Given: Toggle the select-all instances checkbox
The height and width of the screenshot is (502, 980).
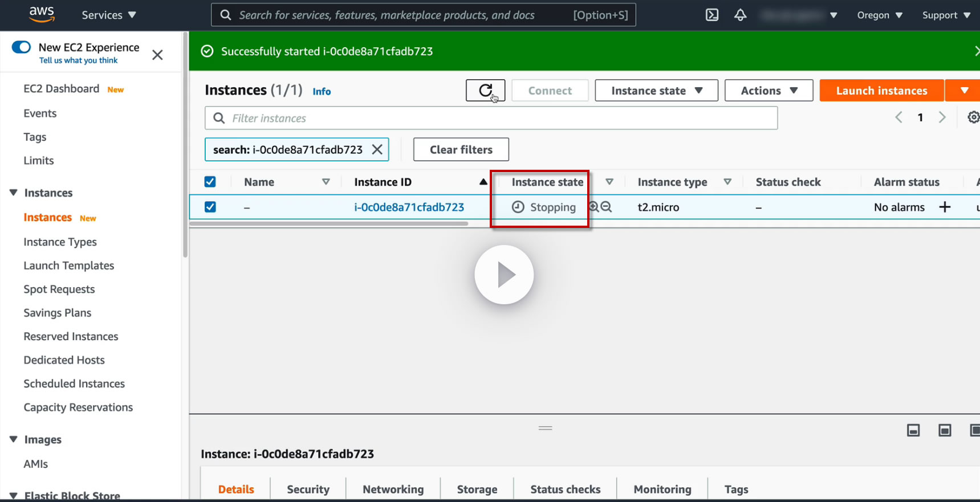Looking at the screenshot, I should (x=210, y=182).
